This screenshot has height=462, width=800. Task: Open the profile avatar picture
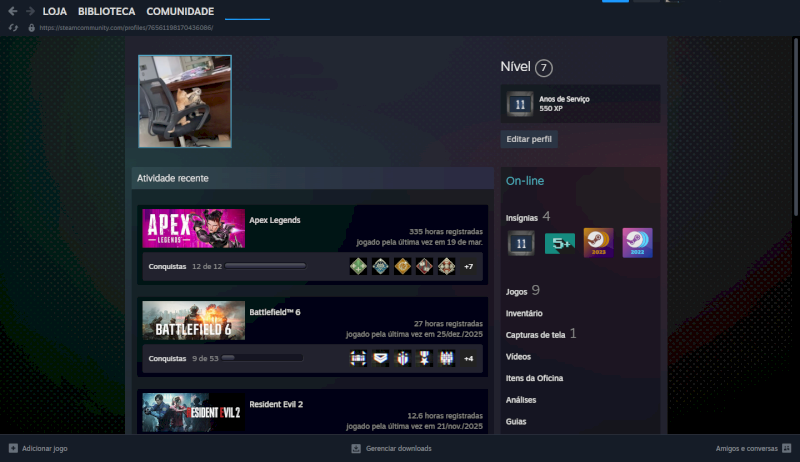pos(185,101)
